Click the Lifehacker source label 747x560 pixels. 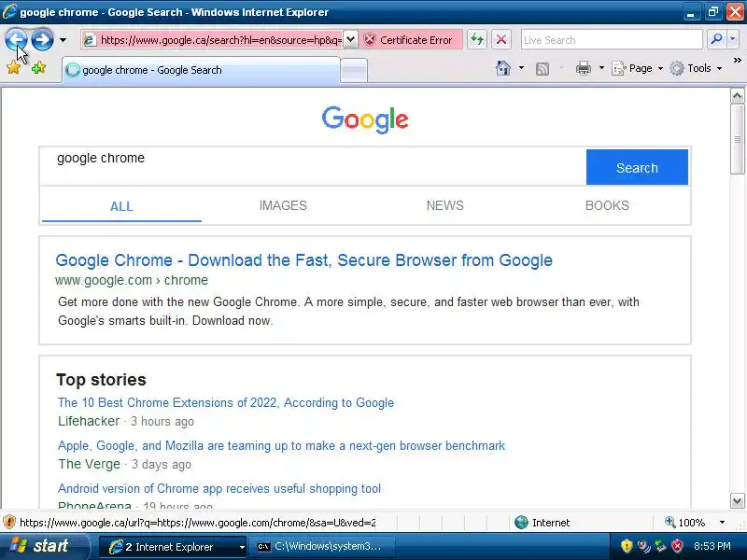pyautogui.click(x=89, y=422)
